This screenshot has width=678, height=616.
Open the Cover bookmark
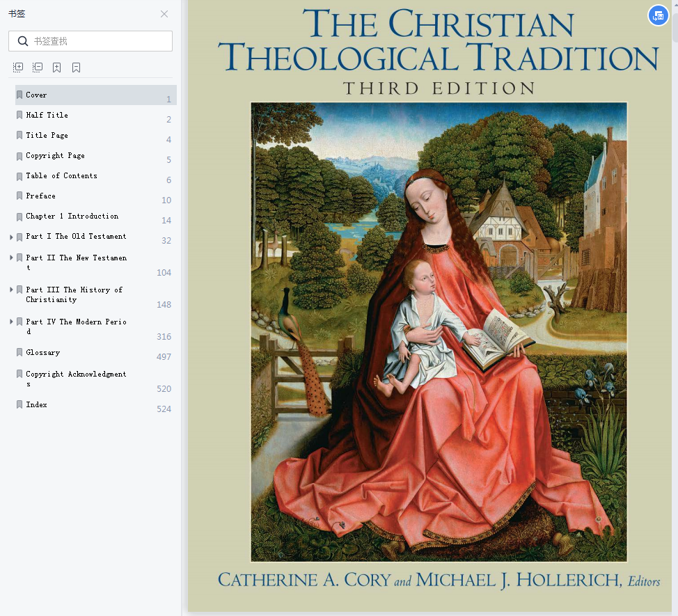(x=95, y=95)
